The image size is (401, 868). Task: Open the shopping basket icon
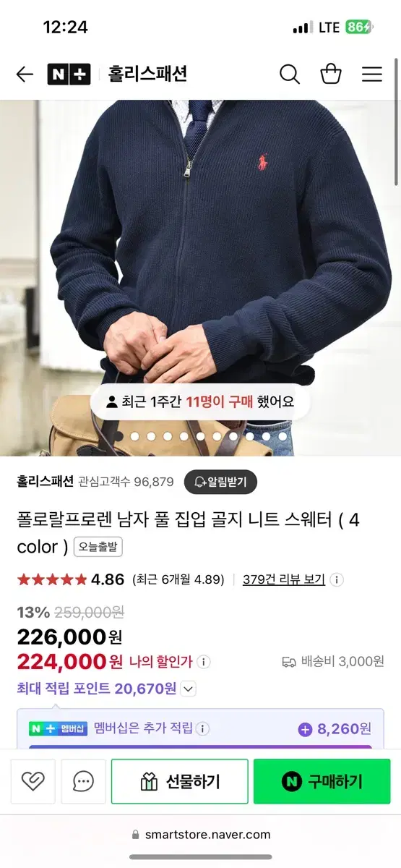click(x=331, y=74)
